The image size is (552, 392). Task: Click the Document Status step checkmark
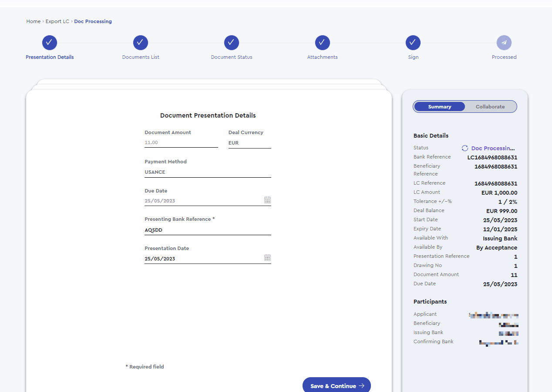point(232,43)
